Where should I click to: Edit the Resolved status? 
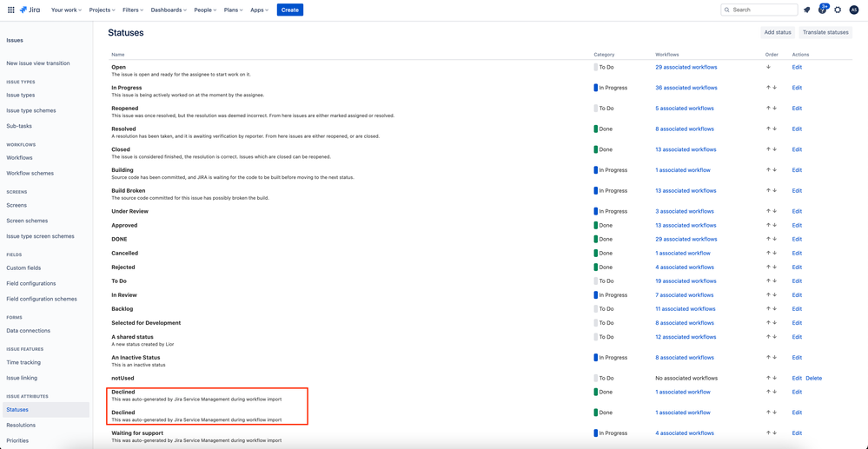(x=797, y=129)
